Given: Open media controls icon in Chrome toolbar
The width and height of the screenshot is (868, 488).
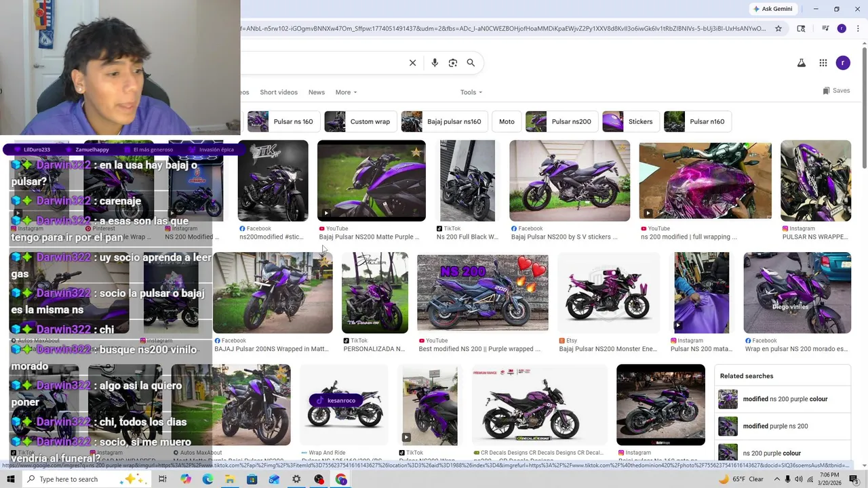Looking at the screenshot, I should (x=825, y=28).
